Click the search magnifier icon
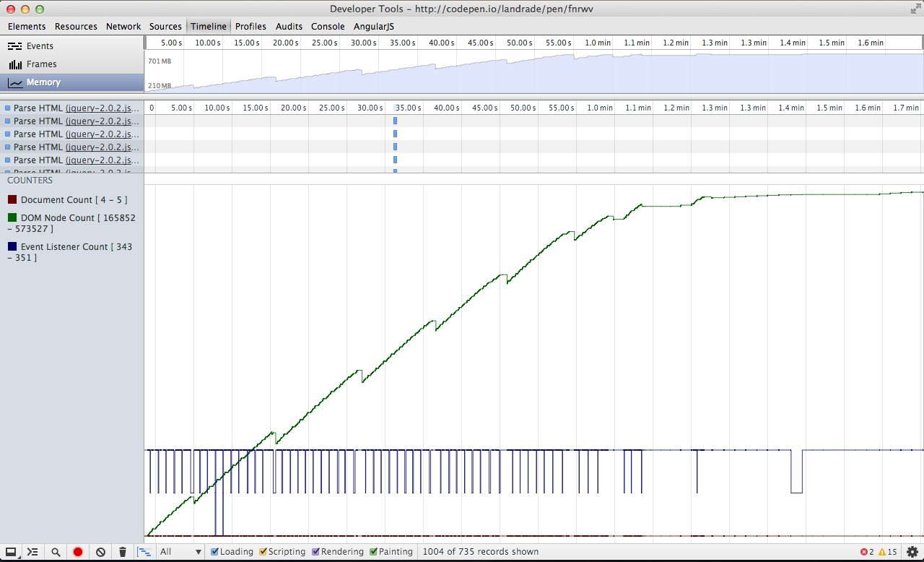This screenshot has width=924, height=562. (x=56, y=552)
